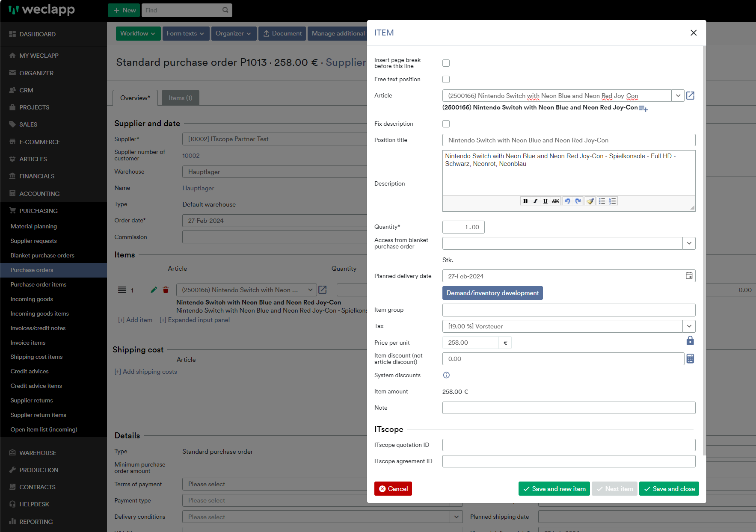Screen dimensions: 756x532
Task: Click the Item group input field
Action: (569, 310)
